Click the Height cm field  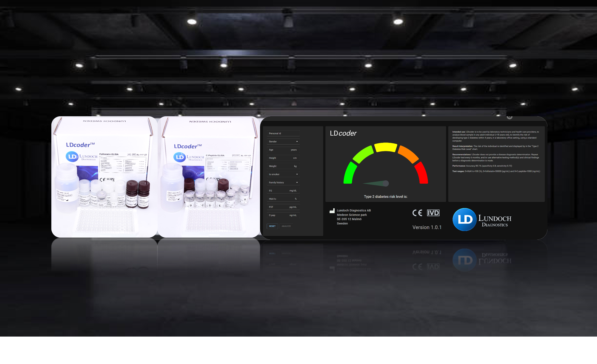tap(283, 158)
